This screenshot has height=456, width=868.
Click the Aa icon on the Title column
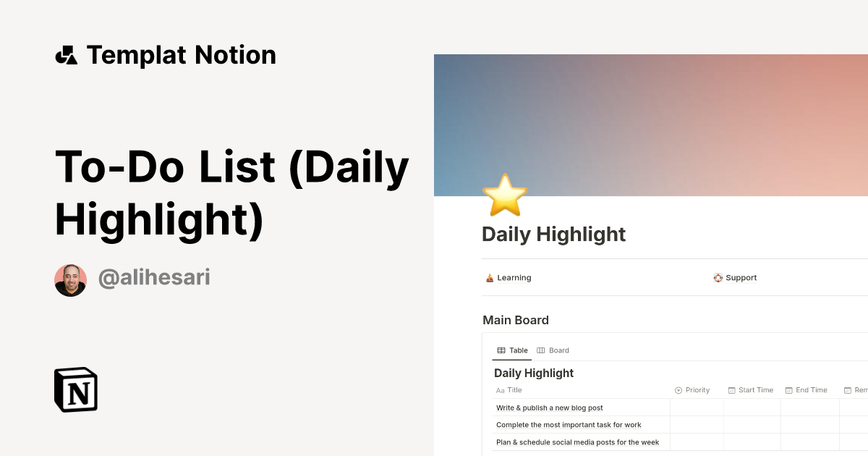coord(500,390)
